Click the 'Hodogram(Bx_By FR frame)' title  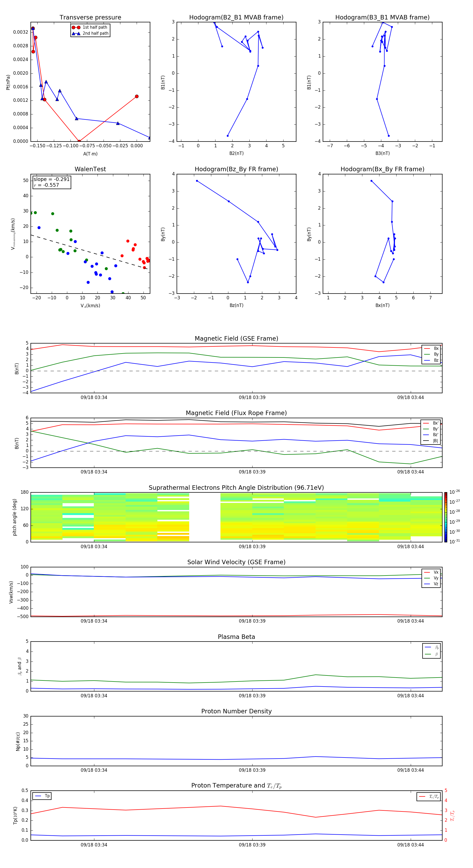pyautogui.click(x=382, y=169)
